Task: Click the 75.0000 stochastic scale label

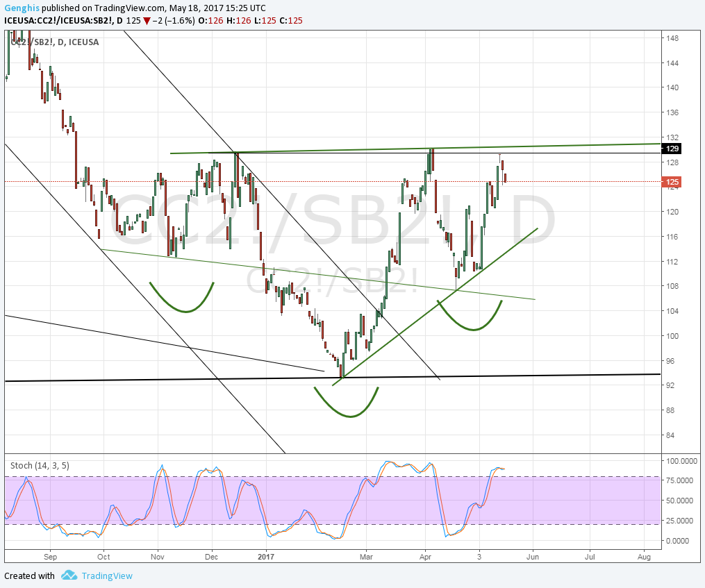Action: click(680, 480)
